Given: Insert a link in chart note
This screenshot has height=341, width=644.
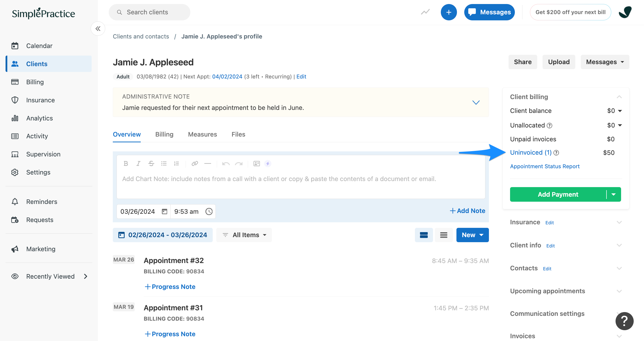Looking at the screenshot, I should 195,164.
